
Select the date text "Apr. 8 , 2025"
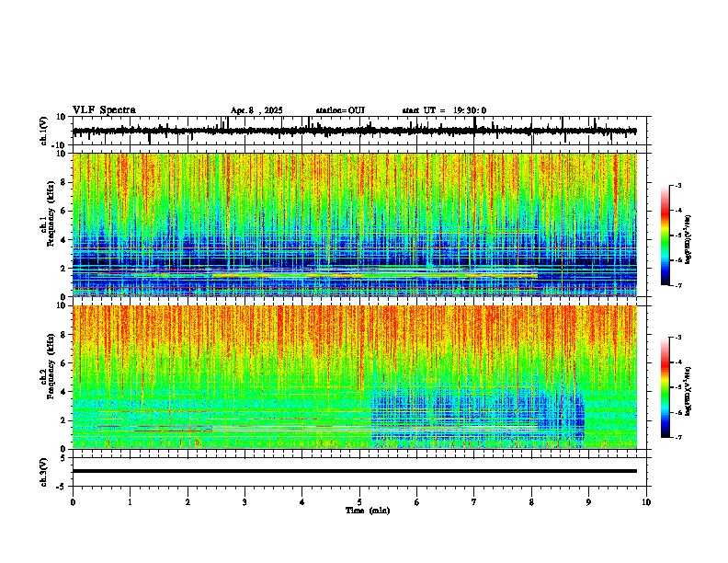256,110
